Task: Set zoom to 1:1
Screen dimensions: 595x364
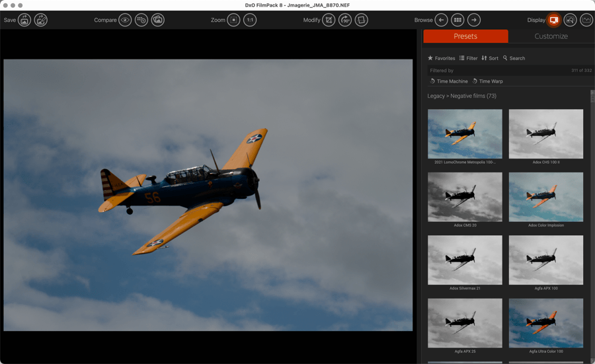Action: (250, 20)
